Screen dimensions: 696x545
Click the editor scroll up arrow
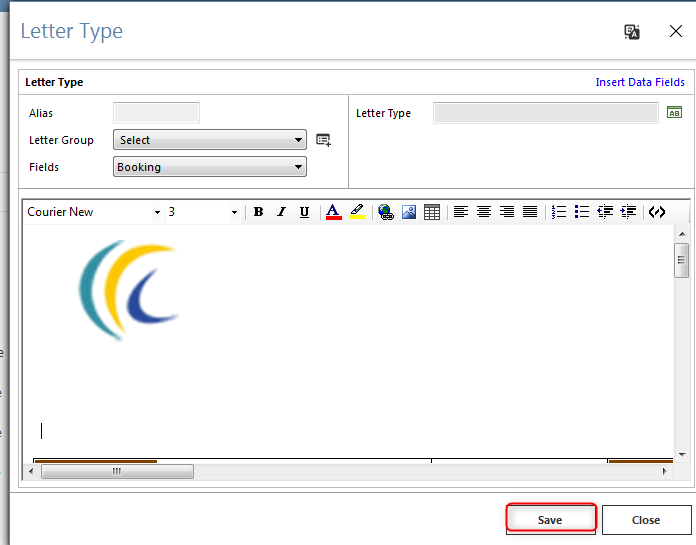pyautogui.click(x=682, y=234)
